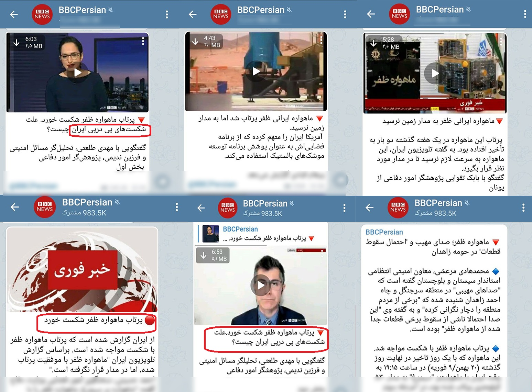The height and width of the screenshot is (392, 532).
Task: Download the 5:28 satellite video (4.6 MB)
Action: pos(373,43)
